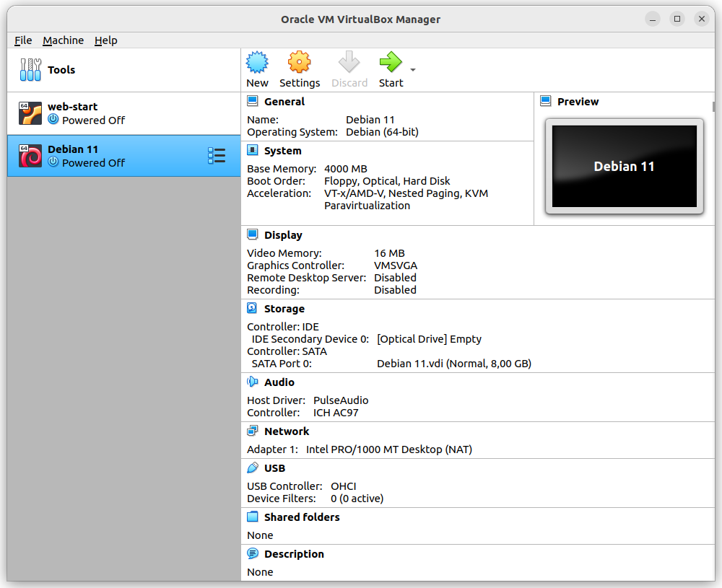The image size is (722, 588).
Task: Click the USB section icon
Action: click(x=251, y=468)
